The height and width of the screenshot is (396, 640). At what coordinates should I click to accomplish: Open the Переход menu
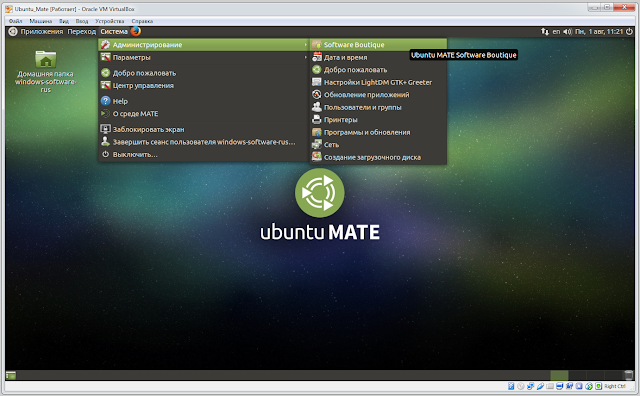(x=82, y=31)
